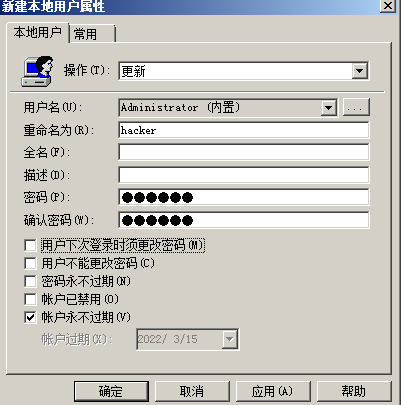Confirm with the 确定 button
The image size is (401, 405).
pyautogui.click(x=111, y=391)
